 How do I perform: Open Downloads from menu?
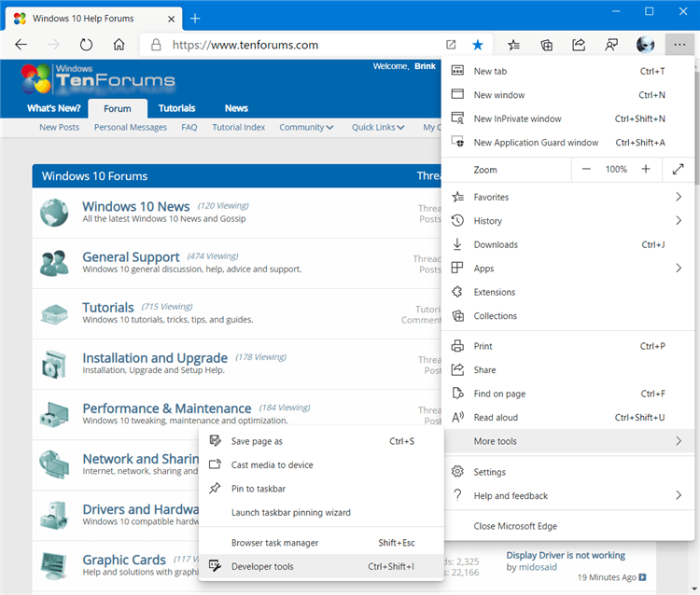pyautogui.click(x=567, y=244)
